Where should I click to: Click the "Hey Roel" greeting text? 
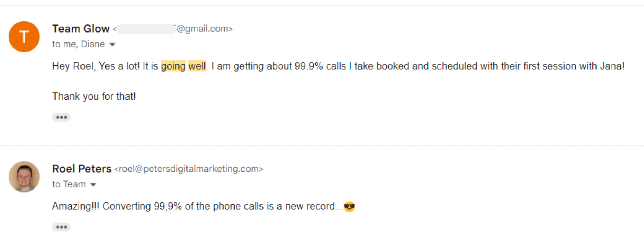coord(74,66)
